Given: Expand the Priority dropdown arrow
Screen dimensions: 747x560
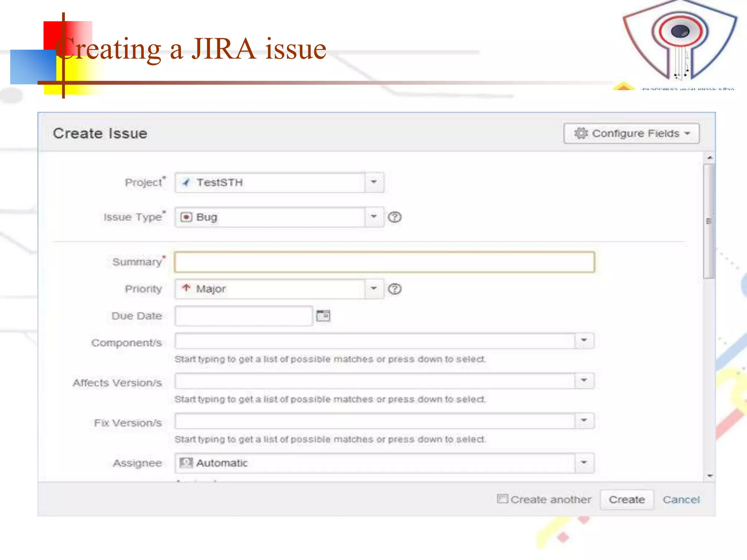Looking at the screenshot, I should (x=374, y=289).
